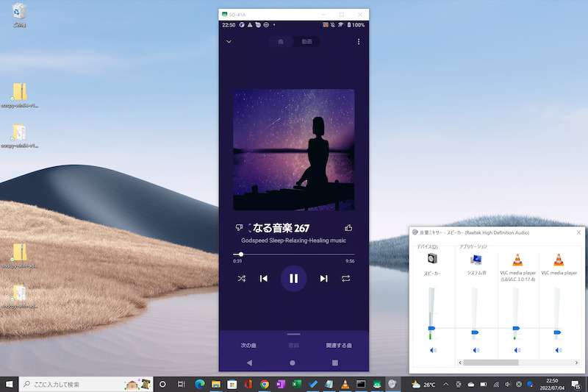Image resolution: width=588 pixels, height=392 pixels.
Task: Toggle repeat playback mode
Action: pos(345,279)
